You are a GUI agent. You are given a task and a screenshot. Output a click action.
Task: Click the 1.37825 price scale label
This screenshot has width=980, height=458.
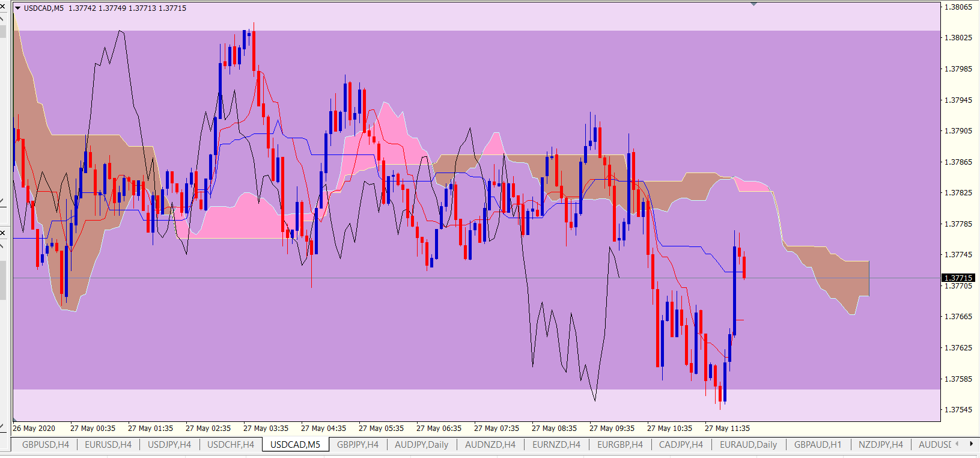(958, 193)
